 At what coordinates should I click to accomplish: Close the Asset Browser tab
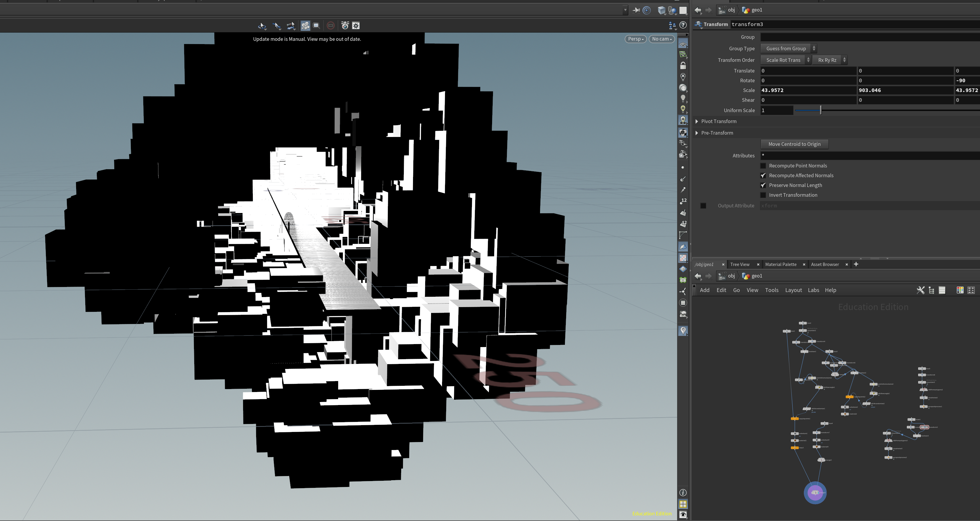[x=846, y=265]
